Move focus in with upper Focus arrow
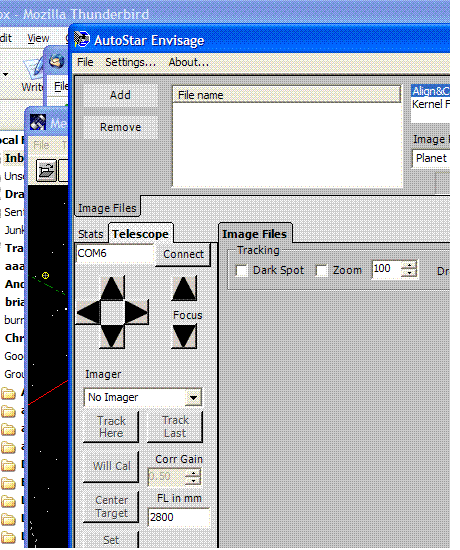Screen dimensions: 460x550 (x=184, y=288)
